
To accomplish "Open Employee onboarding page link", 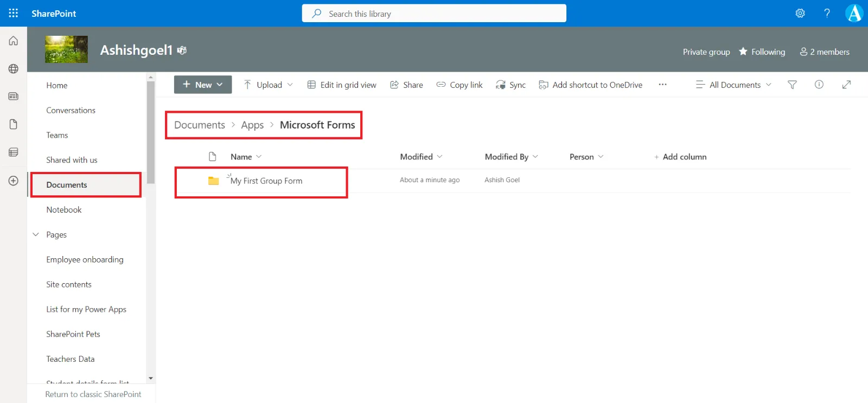I will click(x=85, y=260).
